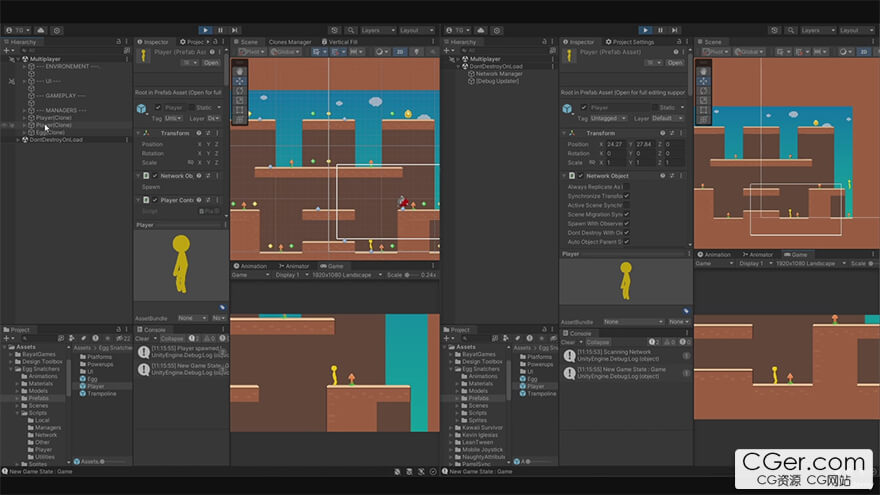Select Rect tool in right Scene view

pos(704,110)
